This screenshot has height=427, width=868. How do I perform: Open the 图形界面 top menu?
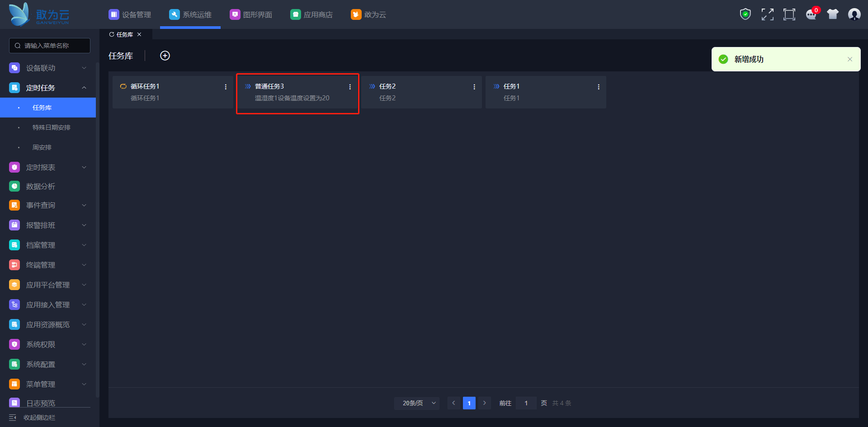tap(251, 14)
